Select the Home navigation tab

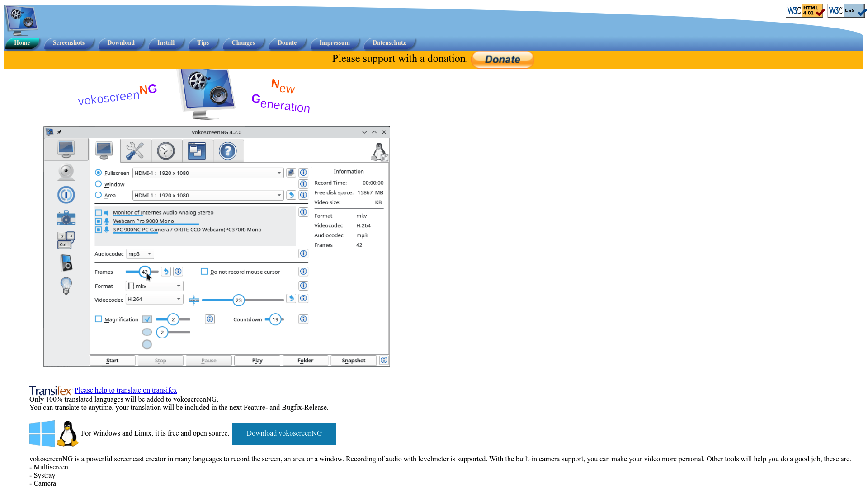coord(22,43)
